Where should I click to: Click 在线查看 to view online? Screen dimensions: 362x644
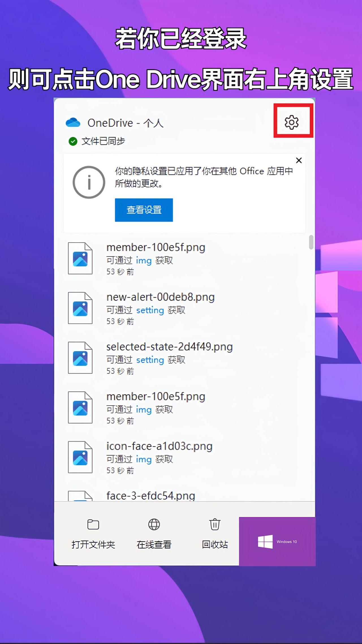154,534
